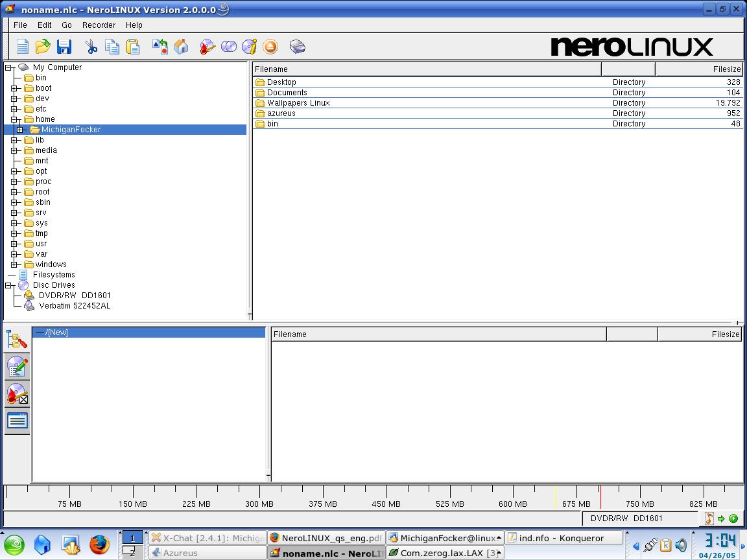Expand the usr folder node
The height and width of the screenshot is (560, 747).
(x=14, y=244)
